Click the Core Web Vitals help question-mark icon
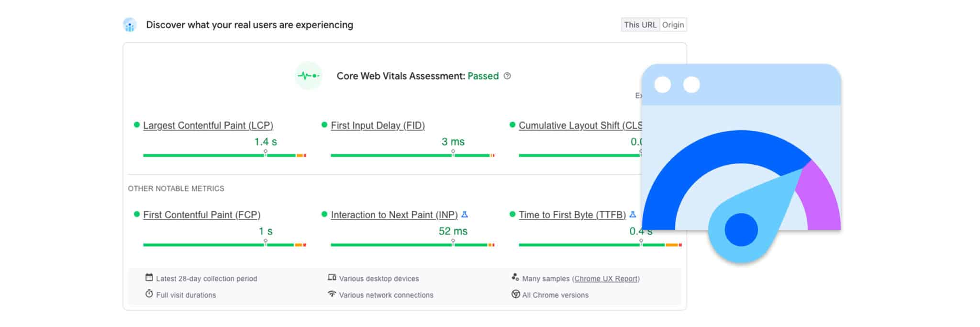The image size is (980, 327). point(507,76)
